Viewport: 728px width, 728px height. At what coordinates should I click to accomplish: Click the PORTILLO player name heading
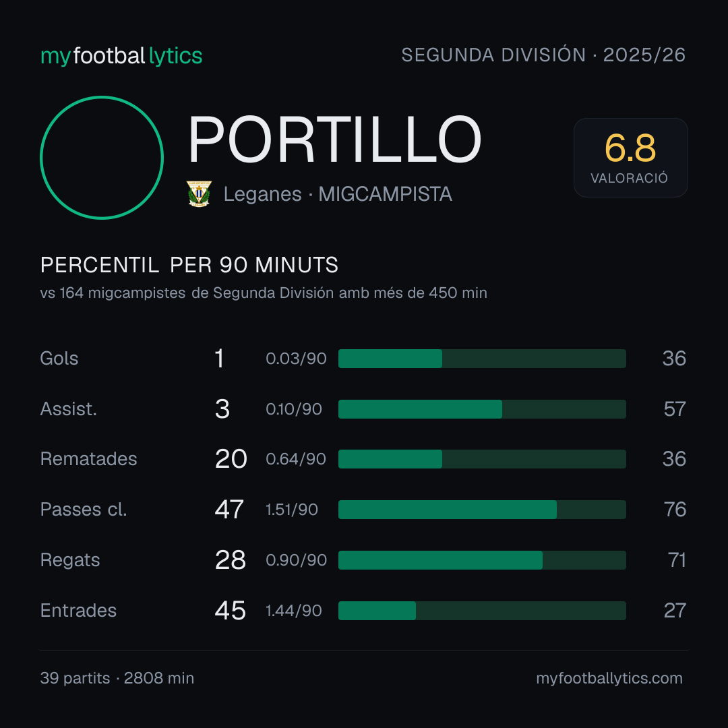(x=334, y=140)
